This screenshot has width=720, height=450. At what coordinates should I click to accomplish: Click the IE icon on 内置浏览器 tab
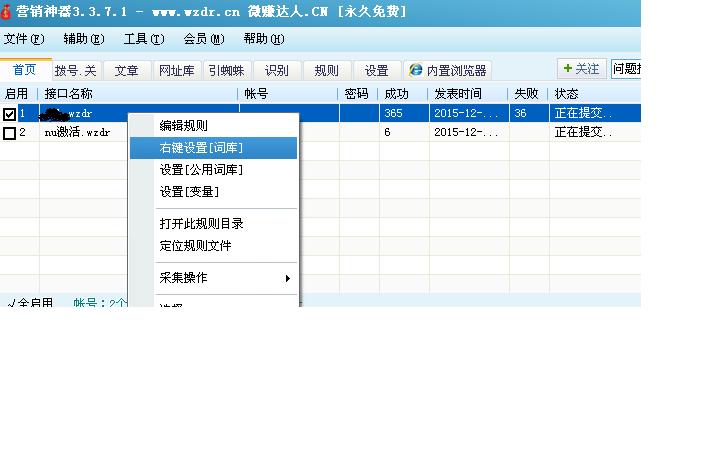pos(415,70)
